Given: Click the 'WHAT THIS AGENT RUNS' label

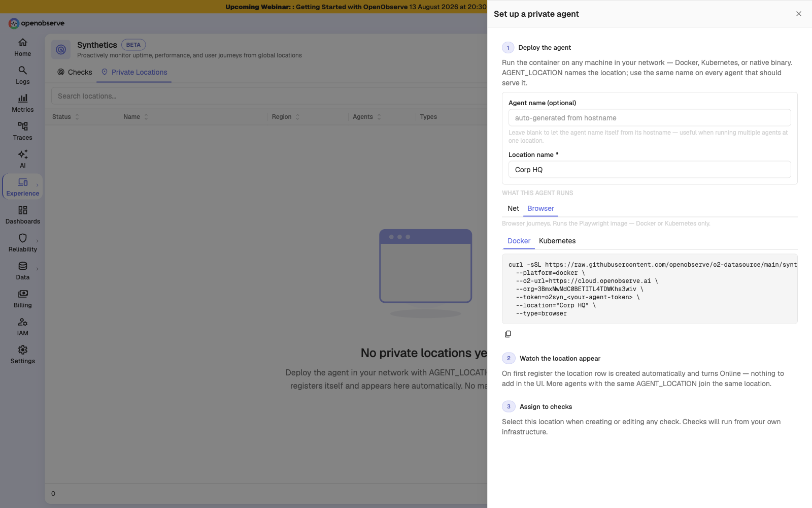Looking at the screenshot, I should tap(537, 193).
